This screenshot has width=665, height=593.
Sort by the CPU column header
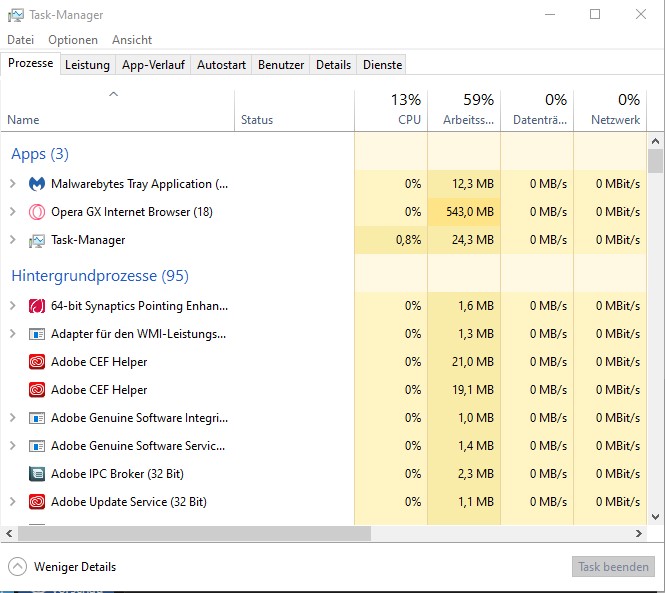tap(391, 111)
